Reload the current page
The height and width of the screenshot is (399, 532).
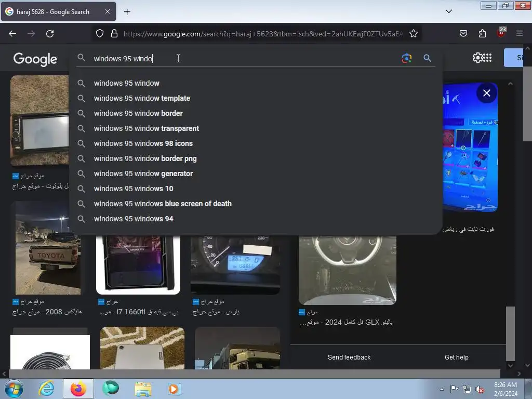(50, 34)
